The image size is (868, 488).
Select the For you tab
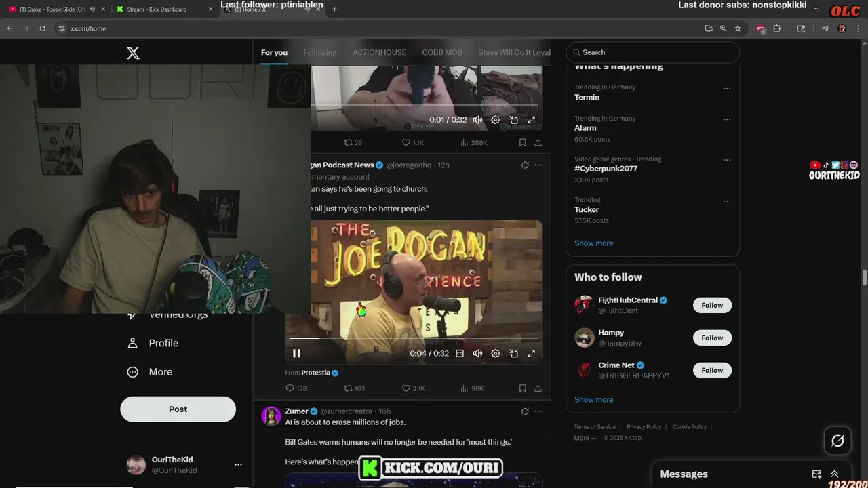pyautogui.click(x=274, y=52)
